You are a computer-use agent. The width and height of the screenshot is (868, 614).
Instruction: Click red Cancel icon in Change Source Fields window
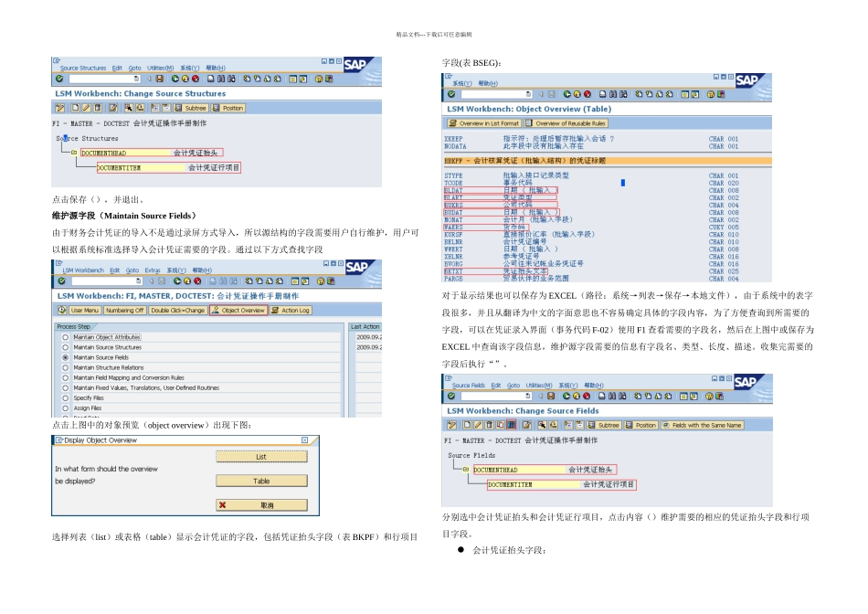point(587,397)
